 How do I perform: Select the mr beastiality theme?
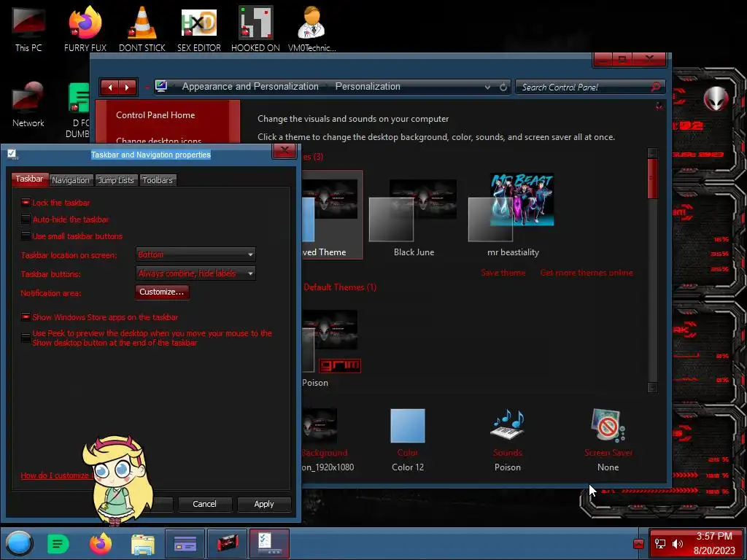[513, 215]
